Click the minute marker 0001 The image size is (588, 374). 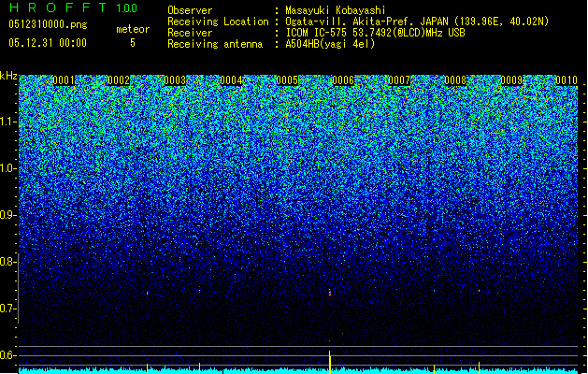pyautogui.click(x=64, y=80)
